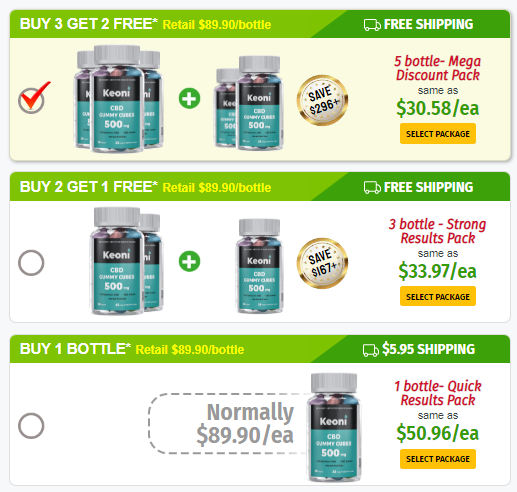The image size is (517, 492).
Task: Click the SAVE $296+ gold badge
Action: [x=322, y=100]
